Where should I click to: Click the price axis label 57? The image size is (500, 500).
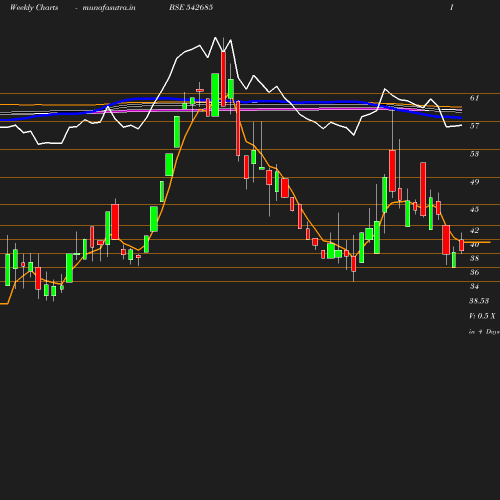tap(474, 126)
